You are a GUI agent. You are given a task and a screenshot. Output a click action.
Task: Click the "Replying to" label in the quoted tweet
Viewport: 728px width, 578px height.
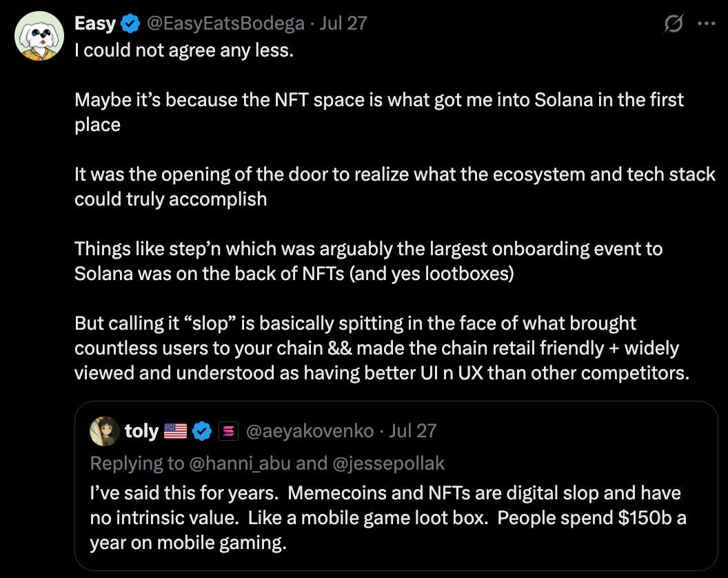[136, 463]
